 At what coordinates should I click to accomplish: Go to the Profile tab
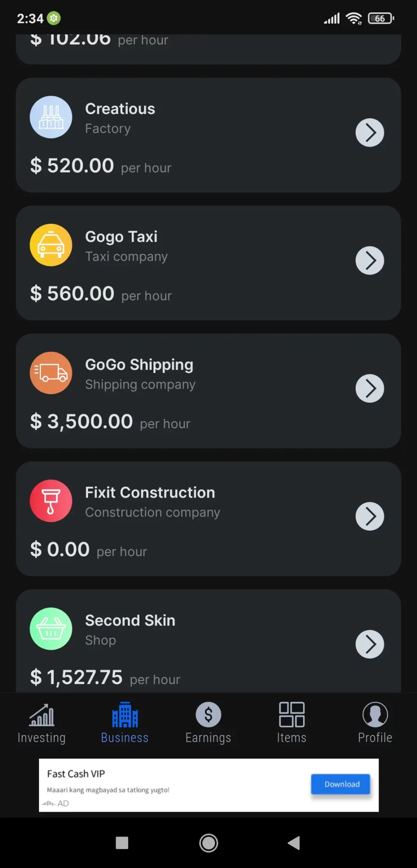375,723
